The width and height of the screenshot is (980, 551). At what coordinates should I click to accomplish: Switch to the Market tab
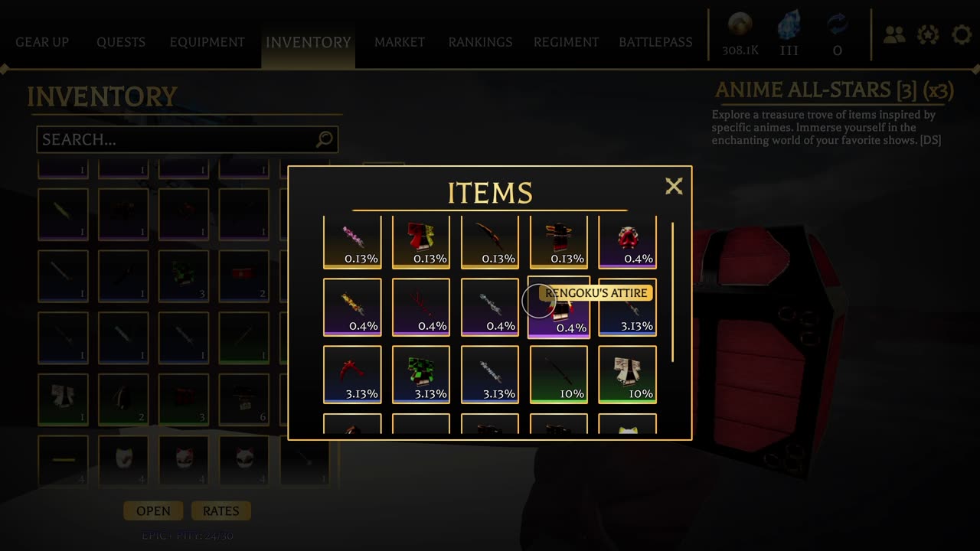(x=400, y=42)
